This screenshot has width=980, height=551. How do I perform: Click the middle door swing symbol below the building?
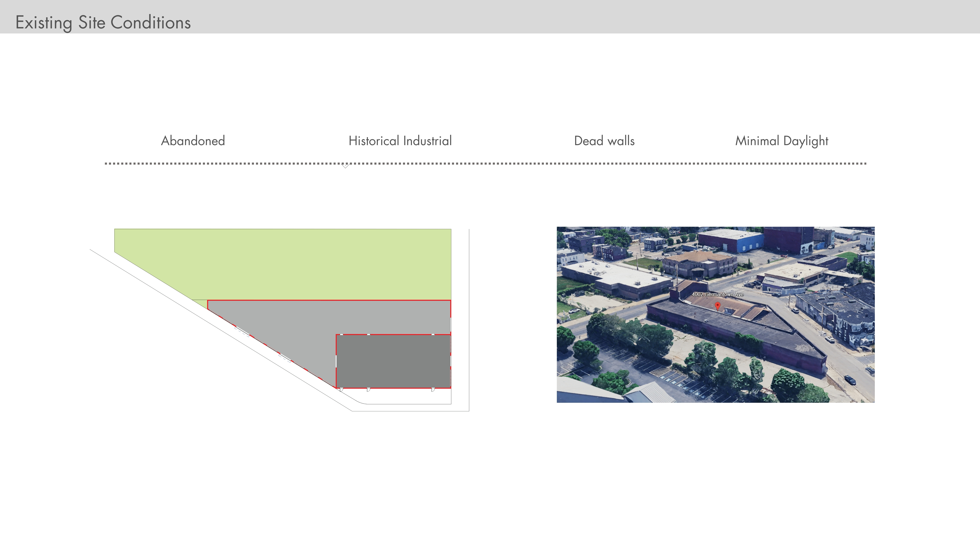coord(368,389)
